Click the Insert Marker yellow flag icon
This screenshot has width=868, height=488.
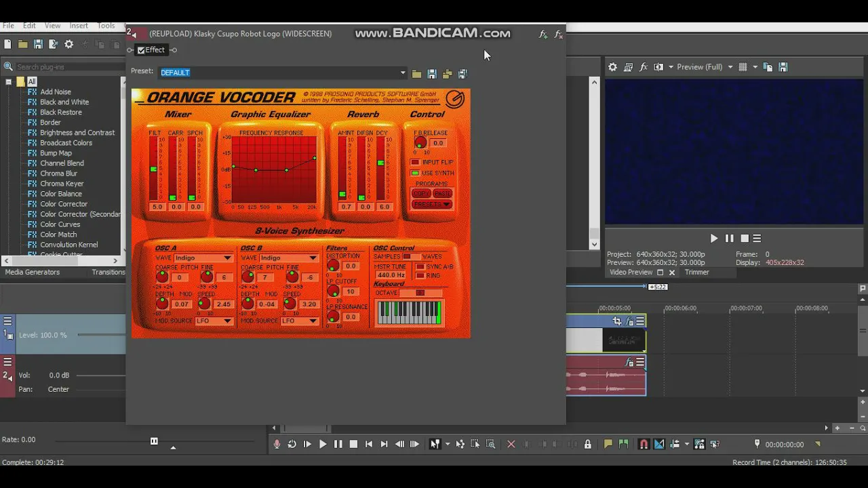click(x=608, y=444)
